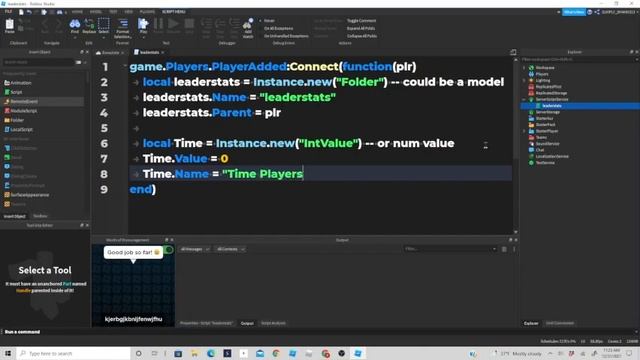Click the Replace tool icon

pyautogui.click(x=89, y=24)
